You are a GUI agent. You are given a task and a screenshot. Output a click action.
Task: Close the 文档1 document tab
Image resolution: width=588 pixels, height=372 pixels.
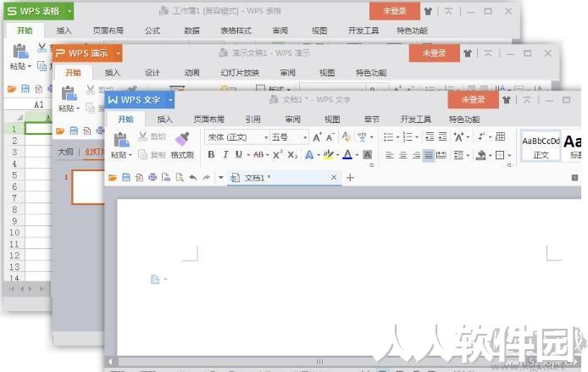pos(334,177)
